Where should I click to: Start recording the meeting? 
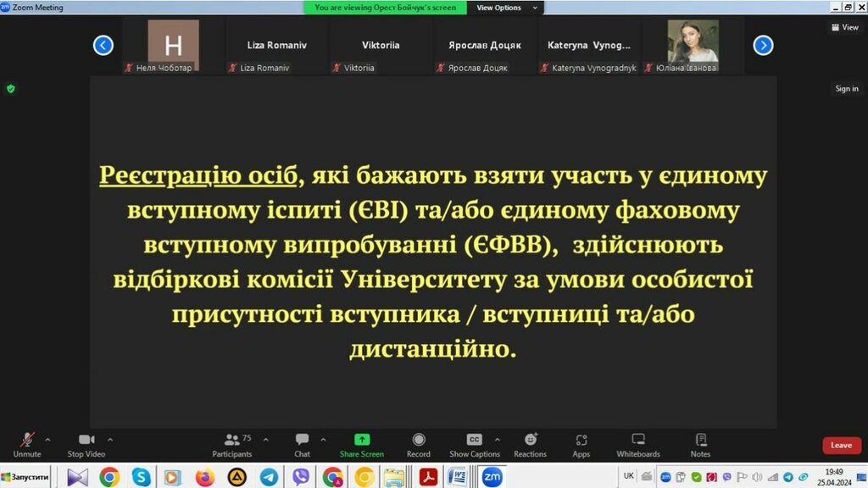pyautogui.click(x=418, y=443)
